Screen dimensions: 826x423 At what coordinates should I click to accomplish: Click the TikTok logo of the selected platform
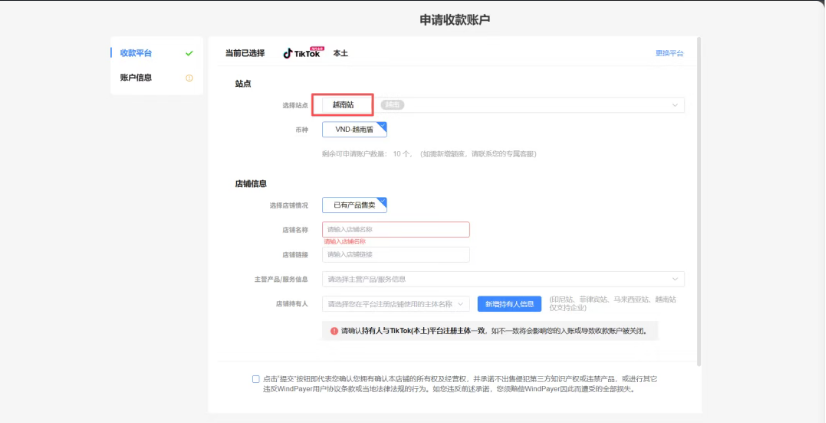302,53
